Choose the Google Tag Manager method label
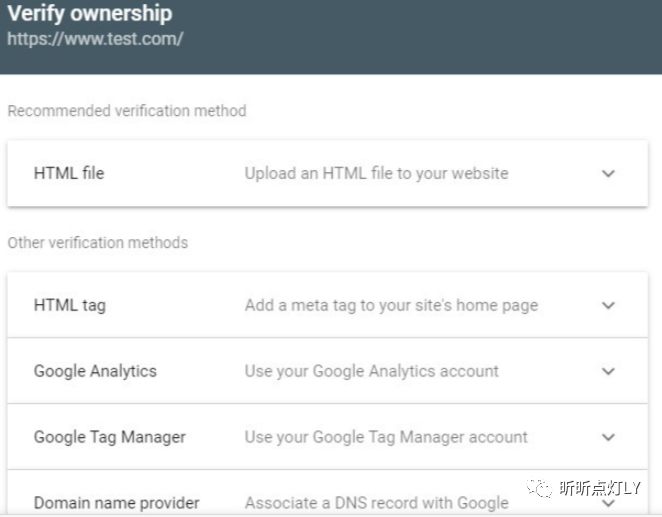The image size is (662, 517). click(110, 437)
